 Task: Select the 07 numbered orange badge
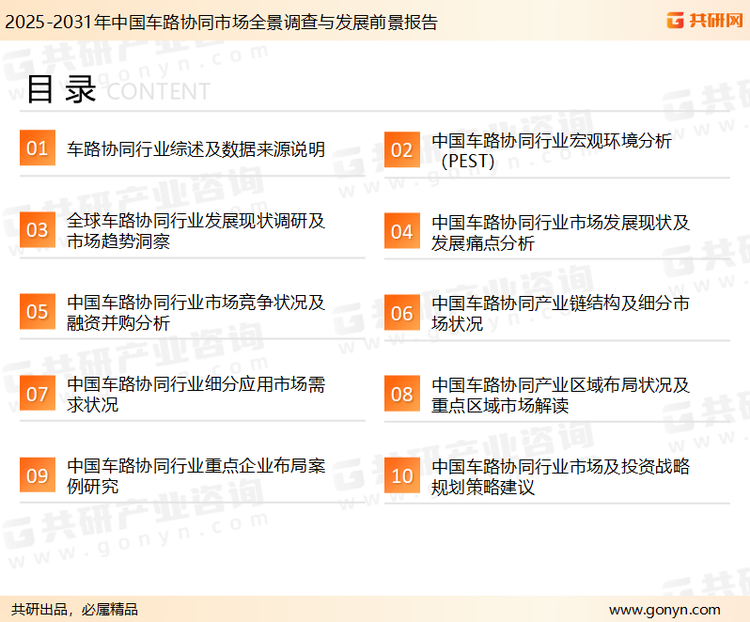point(37,394)
